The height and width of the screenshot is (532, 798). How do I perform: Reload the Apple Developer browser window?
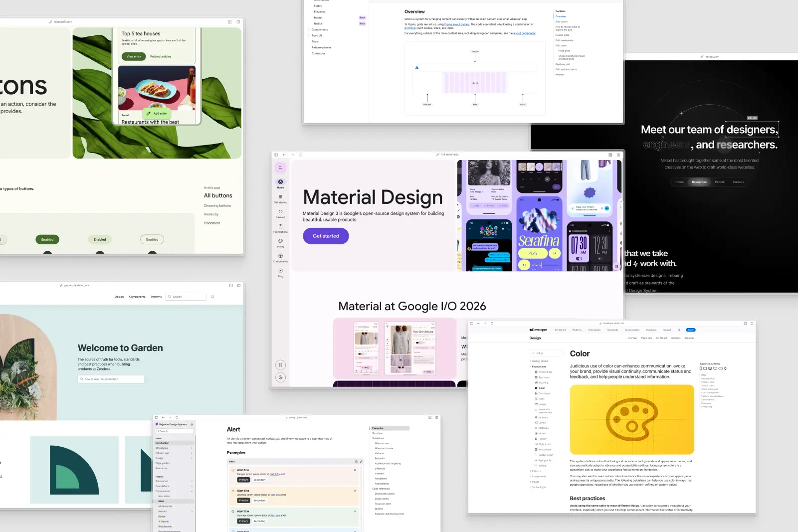492,323
